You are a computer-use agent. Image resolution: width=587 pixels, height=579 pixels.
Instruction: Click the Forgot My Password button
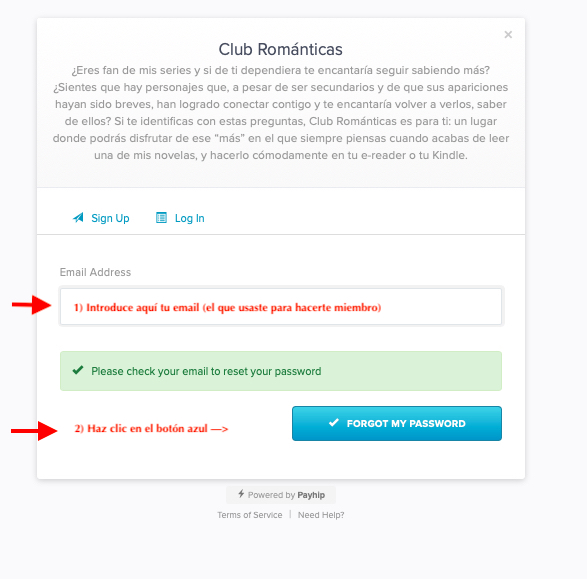point(397,423)
